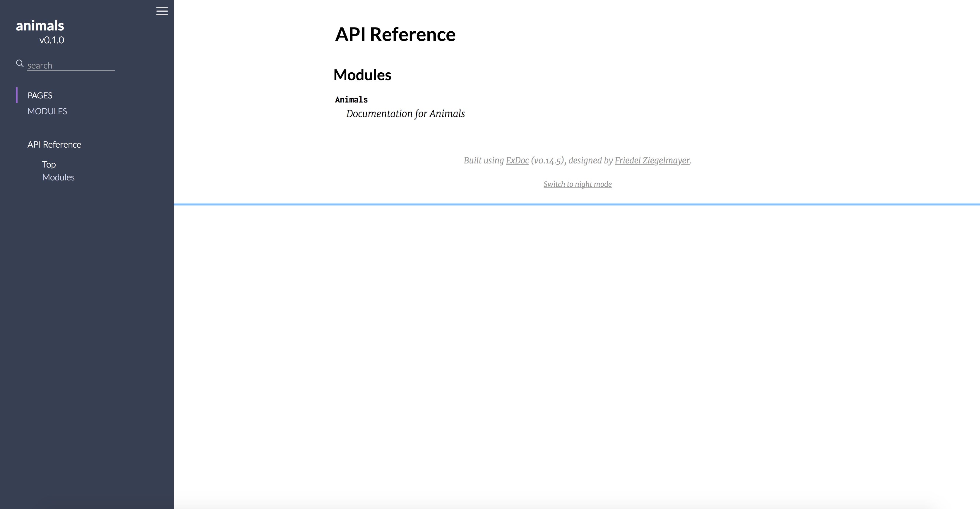The image size is (980, 509).
Task: Click the magnifying glass search icon
Action: [x=20, y=63]
